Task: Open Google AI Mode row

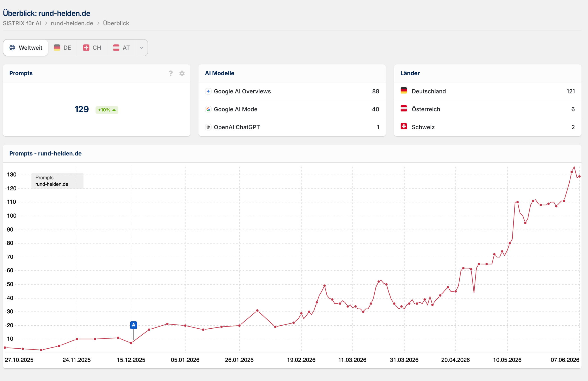Action: click(x=292, y=109)
